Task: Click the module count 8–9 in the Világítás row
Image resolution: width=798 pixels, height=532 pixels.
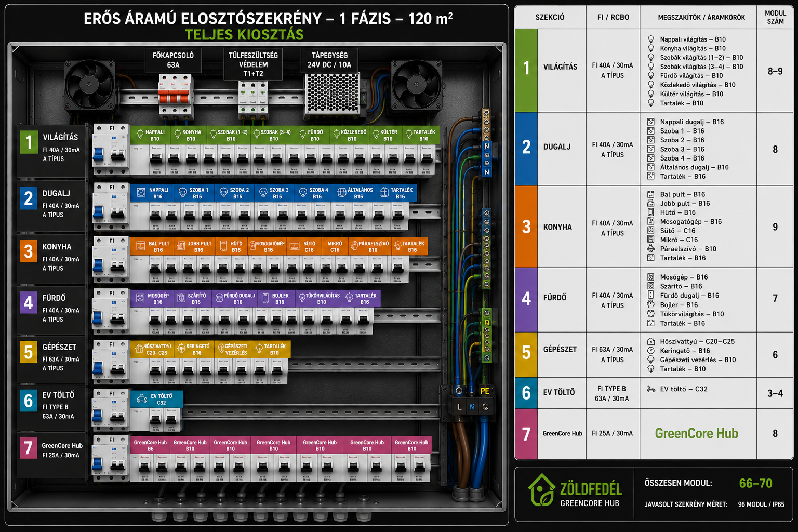Action: click(775, 71)
